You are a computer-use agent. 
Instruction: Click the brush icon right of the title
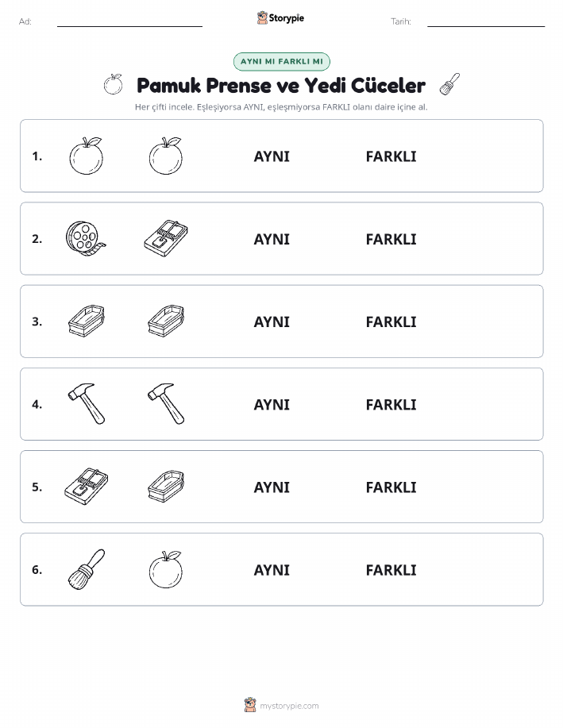point(449,84)
